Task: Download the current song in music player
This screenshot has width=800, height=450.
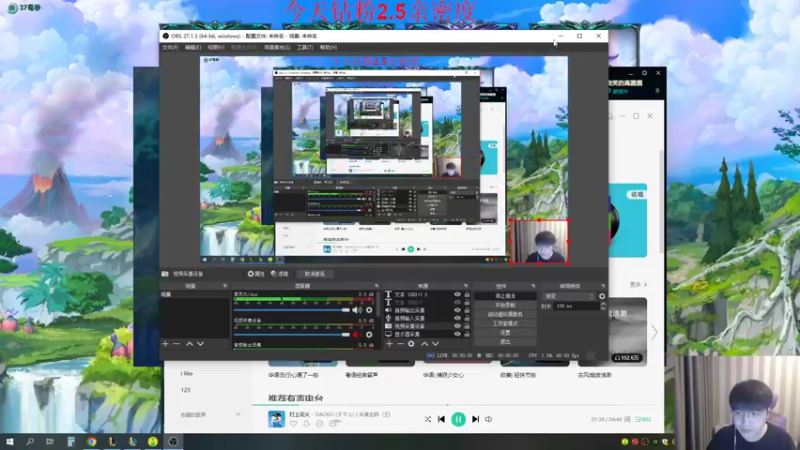Action: click(x=306, y=423)
